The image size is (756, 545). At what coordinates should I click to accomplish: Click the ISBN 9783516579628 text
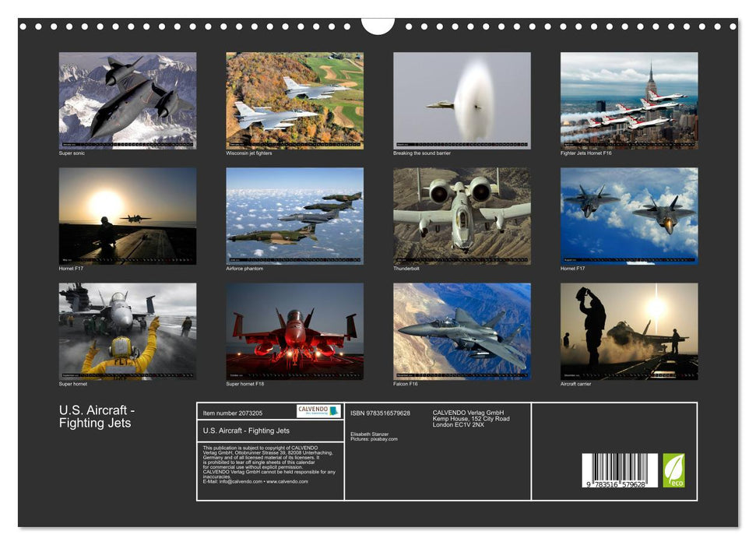(380, 413)
